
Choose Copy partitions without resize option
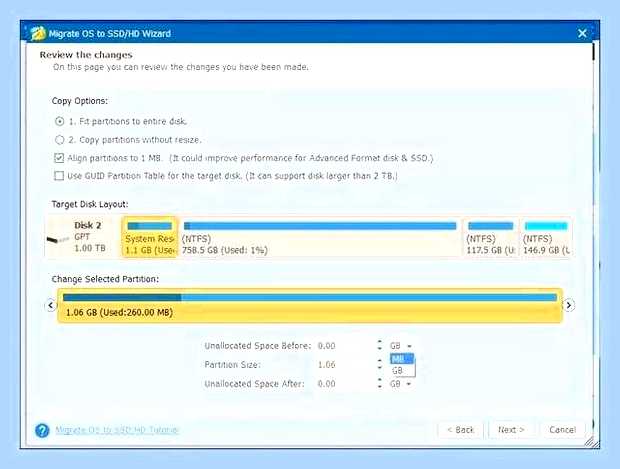coord(59,140)
